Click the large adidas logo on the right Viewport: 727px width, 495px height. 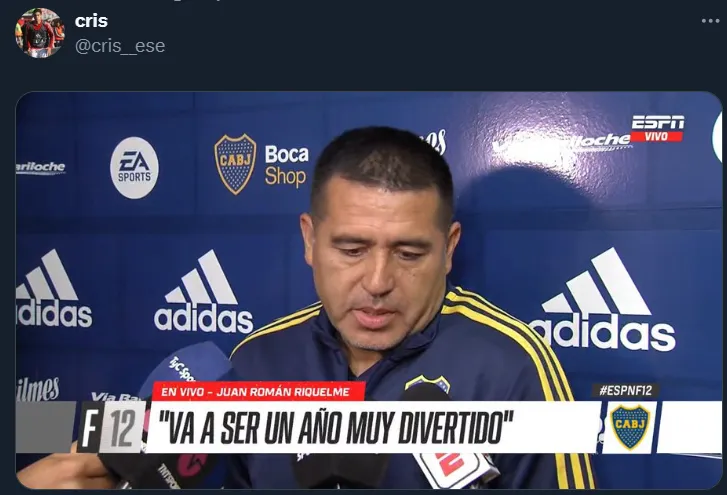(x=605, y=299)
